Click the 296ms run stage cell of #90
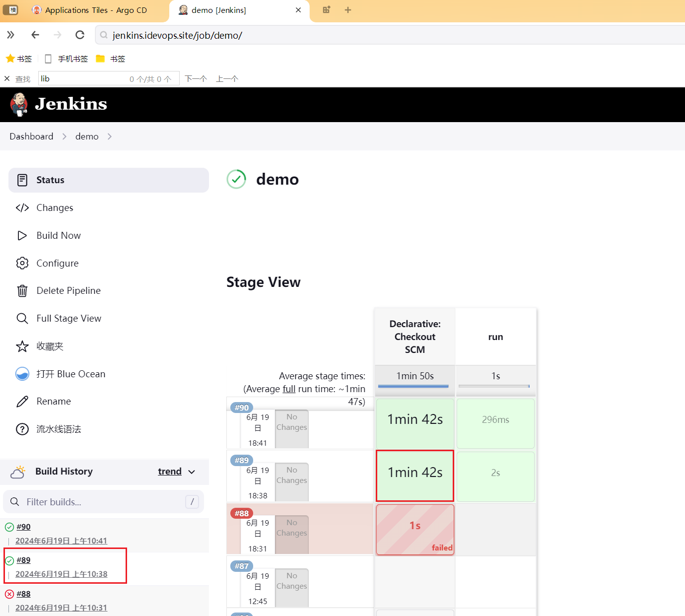The image size is (685, 616). point(495,424)
